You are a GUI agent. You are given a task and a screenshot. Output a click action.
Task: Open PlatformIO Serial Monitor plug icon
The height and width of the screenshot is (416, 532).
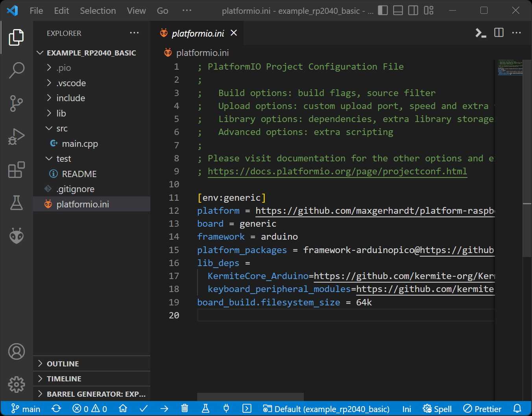click(x=226, y=409)
